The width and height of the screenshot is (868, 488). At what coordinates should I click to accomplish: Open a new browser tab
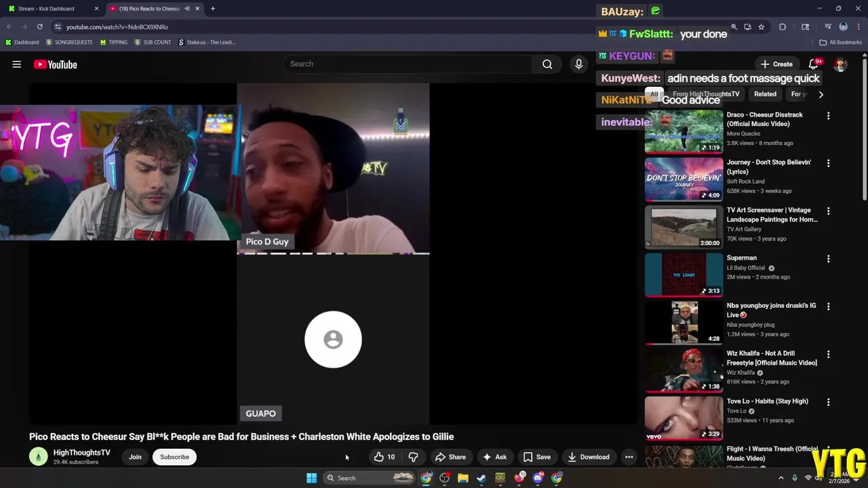(x=212, y=9)
